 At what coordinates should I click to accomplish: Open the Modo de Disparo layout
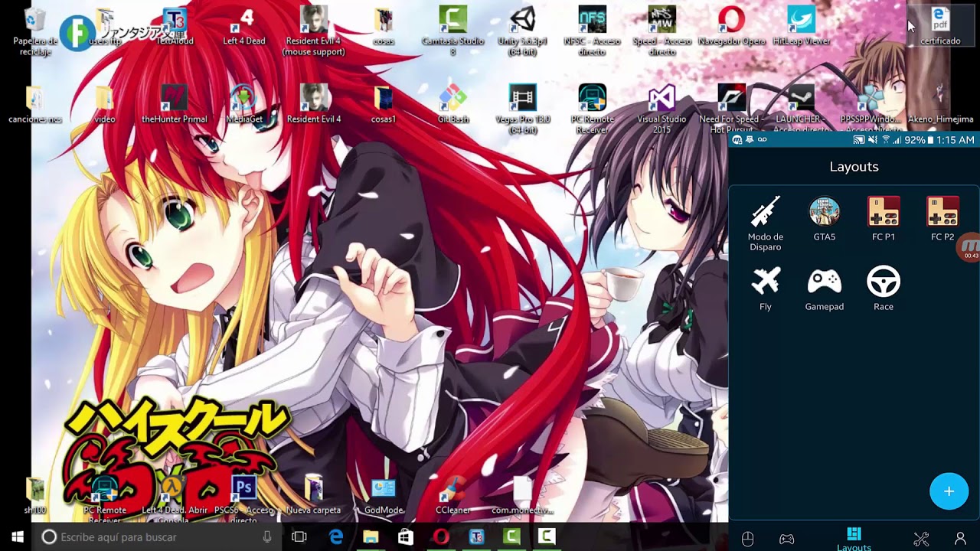[765, 223]
